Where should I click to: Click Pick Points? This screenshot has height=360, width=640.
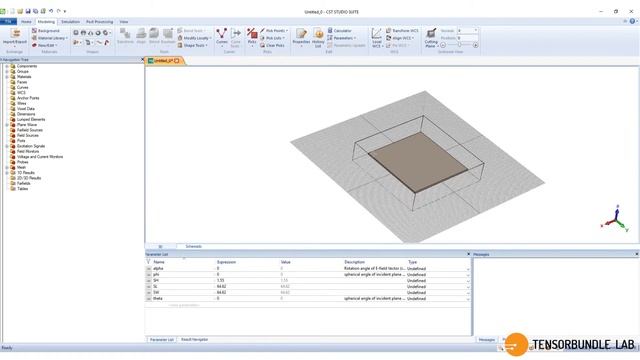point(274,31)
